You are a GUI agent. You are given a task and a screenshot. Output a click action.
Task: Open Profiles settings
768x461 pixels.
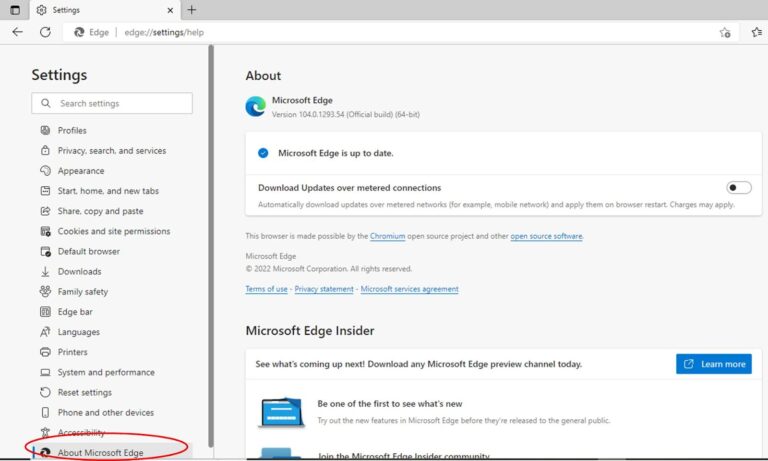coord(72,130)
